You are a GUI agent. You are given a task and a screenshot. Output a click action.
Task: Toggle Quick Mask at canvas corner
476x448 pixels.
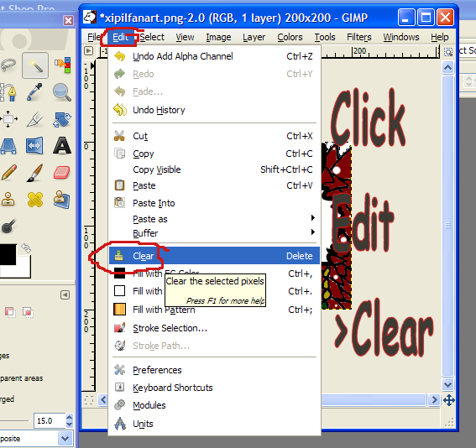(x=89, y=400)
